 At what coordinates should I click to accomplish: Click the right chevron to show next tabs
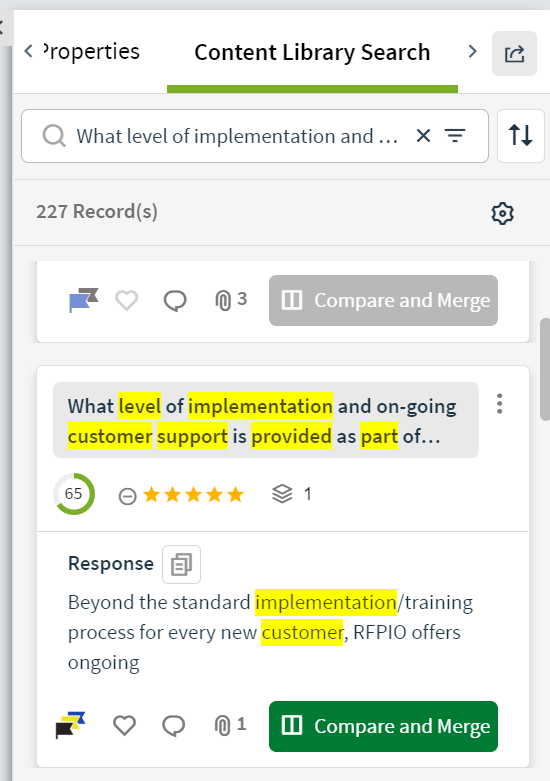[472, 51]
